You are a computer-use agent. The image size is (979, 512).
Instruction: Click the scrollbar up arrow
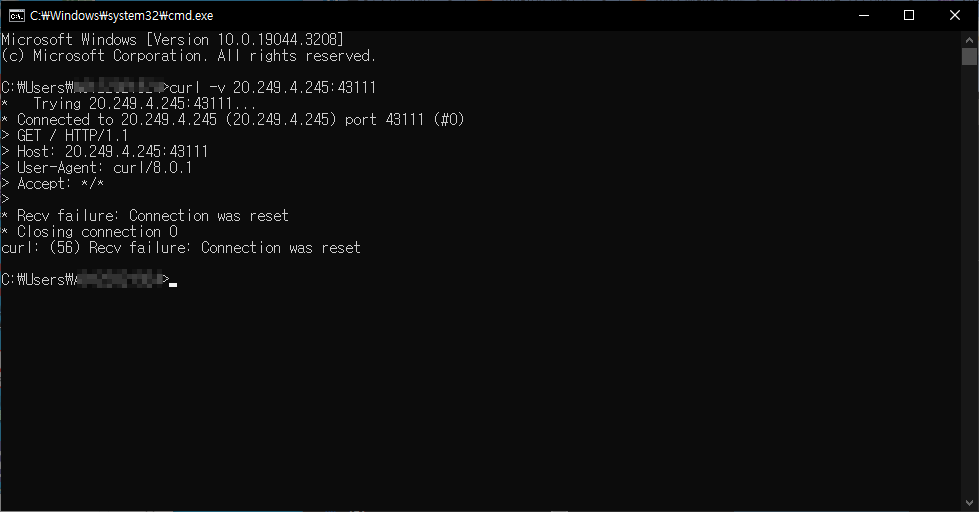point(969,39)
